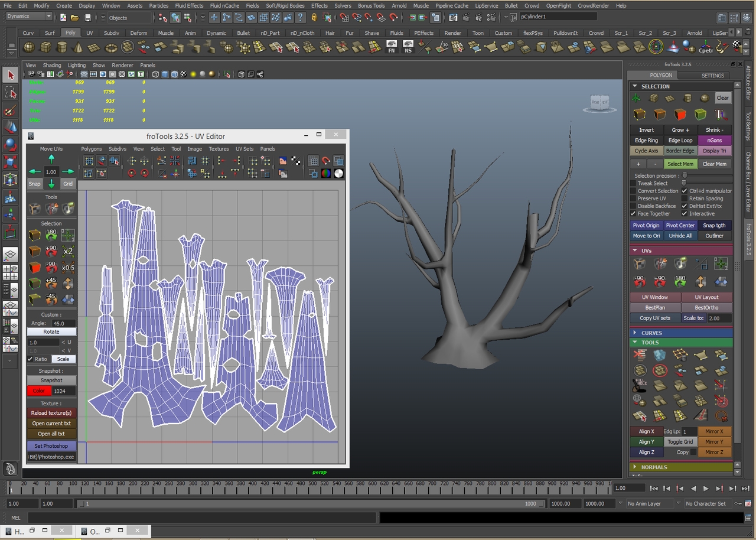Click the +45 rotate icon in UV Editor

(51, 283)
